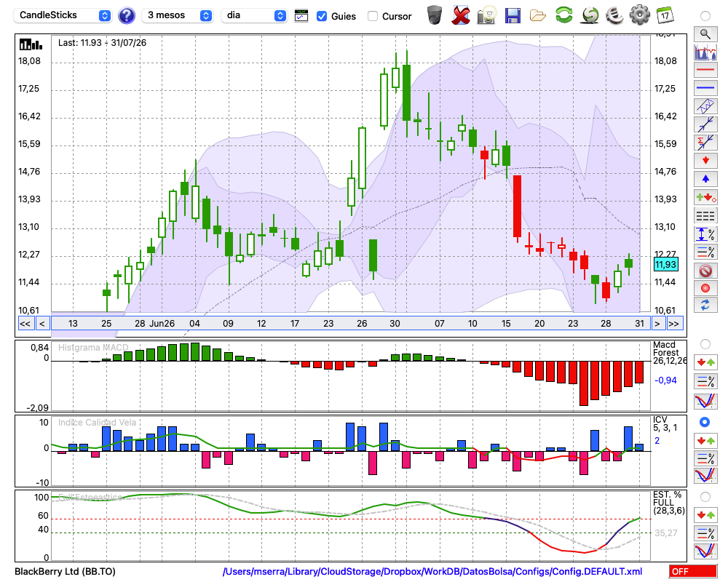Select the radio button beside the ICV panel
Screen dimensions: 728x582
point(705,423)
